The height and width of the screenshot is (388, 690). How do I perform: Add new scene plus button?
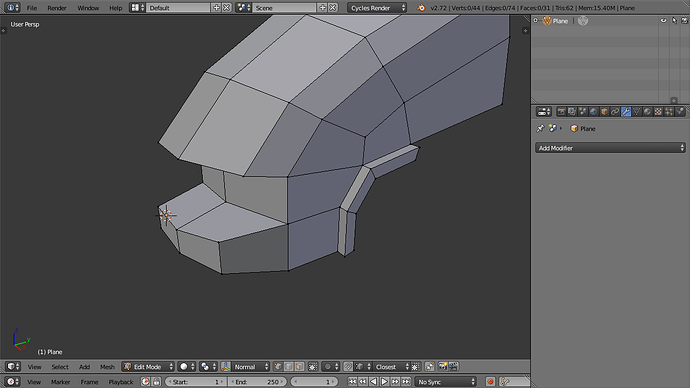coord(322,7)
